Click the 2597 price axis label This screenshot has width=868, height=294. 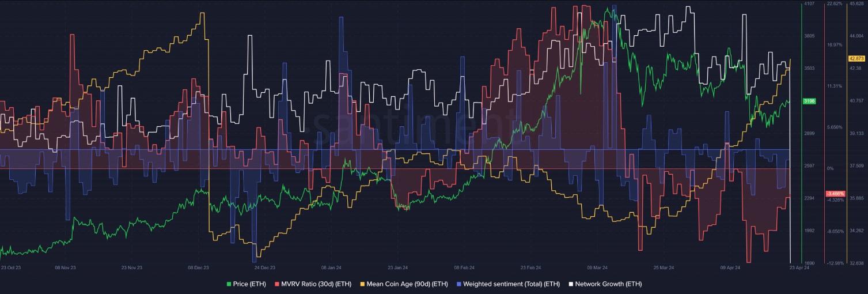pos(809,165)
